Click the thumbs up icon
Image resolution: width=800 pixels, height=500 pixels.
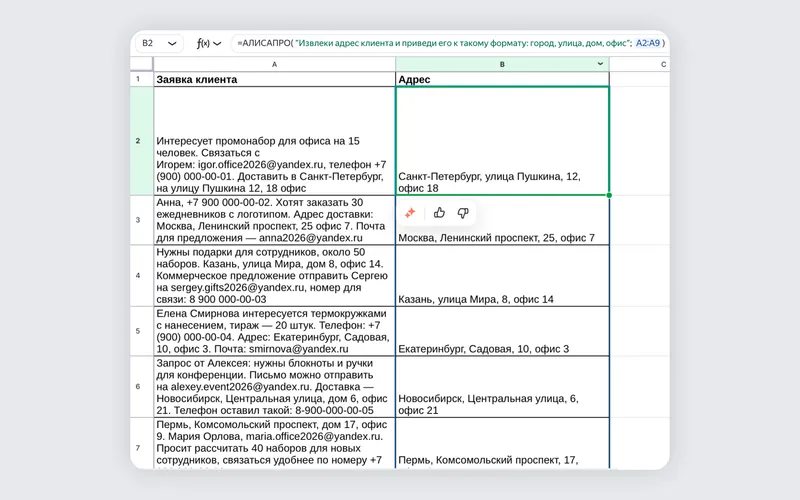(x=439, y=213)
